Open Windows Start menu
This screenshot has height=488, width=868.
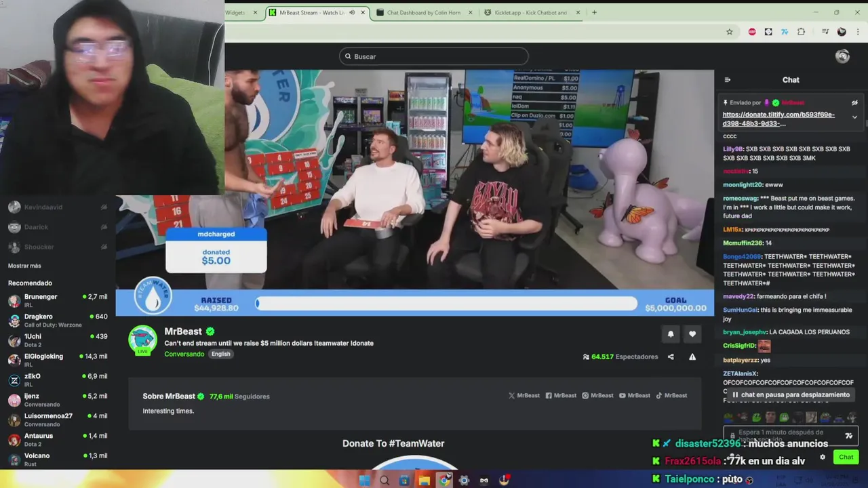pos(364,481)
